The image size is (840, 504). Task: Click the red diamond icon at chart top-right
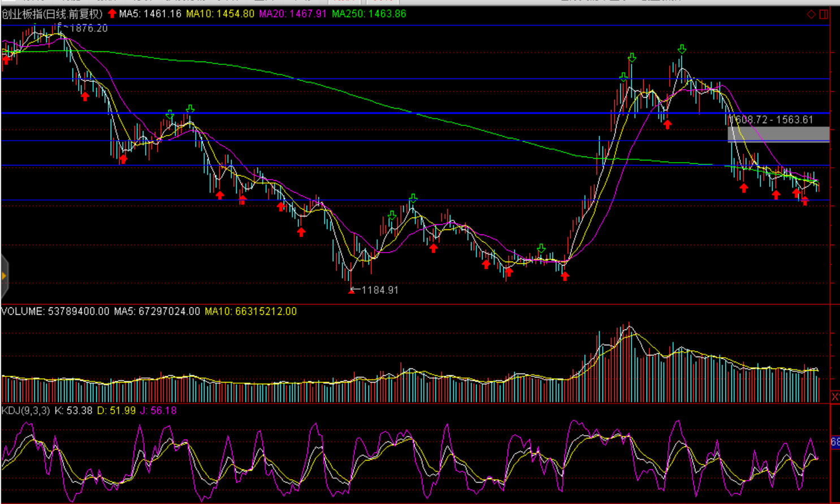811,14
